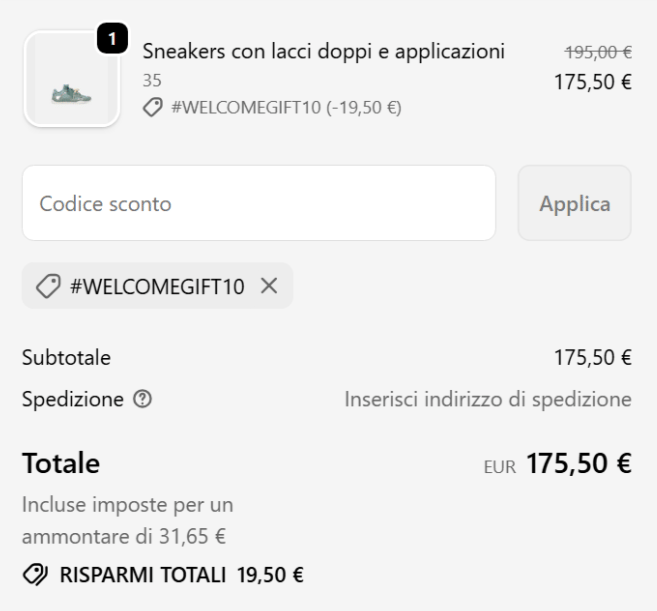
Task: Click the Risparmi Totali 19,50 € amount
Action: click(270, 574)
